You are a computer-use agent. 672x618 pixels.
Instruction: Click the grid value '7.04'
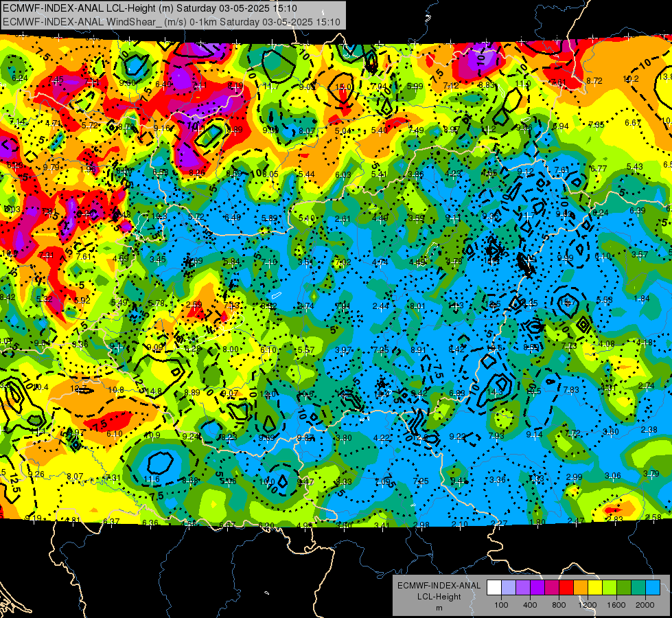pyautogui.click(x=379, y=87)
